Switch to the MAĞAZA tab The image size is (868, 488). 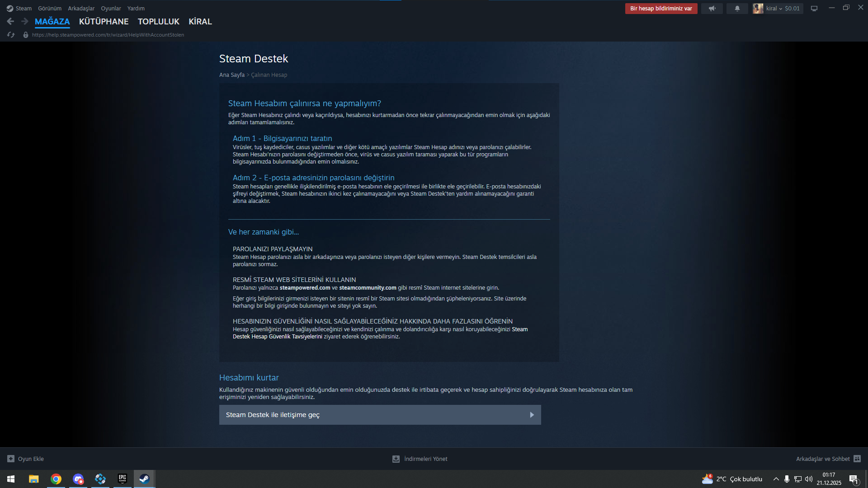coord(52,22)
